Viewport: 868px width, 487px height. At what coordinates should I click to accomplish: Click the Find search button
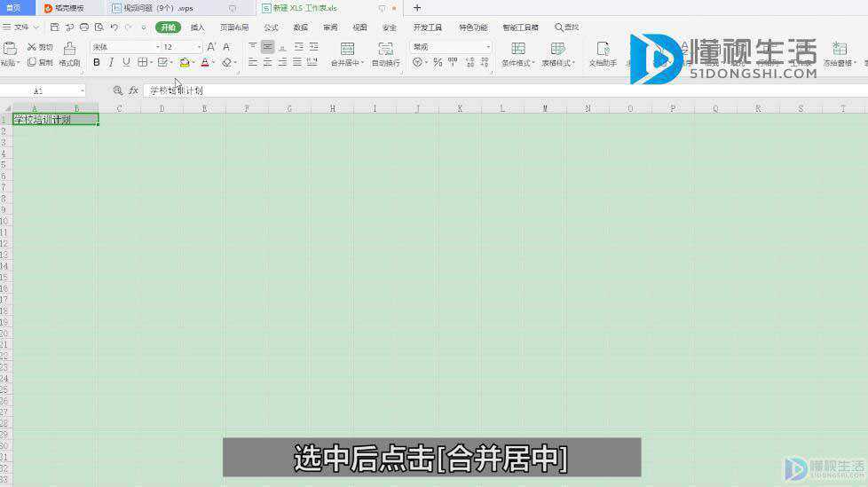pos(567,27)
